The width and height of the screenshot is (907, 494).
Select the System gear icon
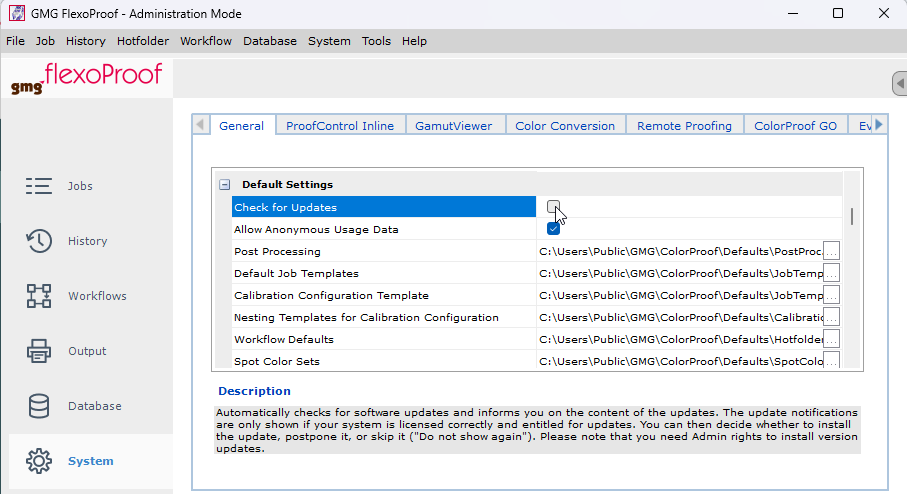(x=39, y=461)
